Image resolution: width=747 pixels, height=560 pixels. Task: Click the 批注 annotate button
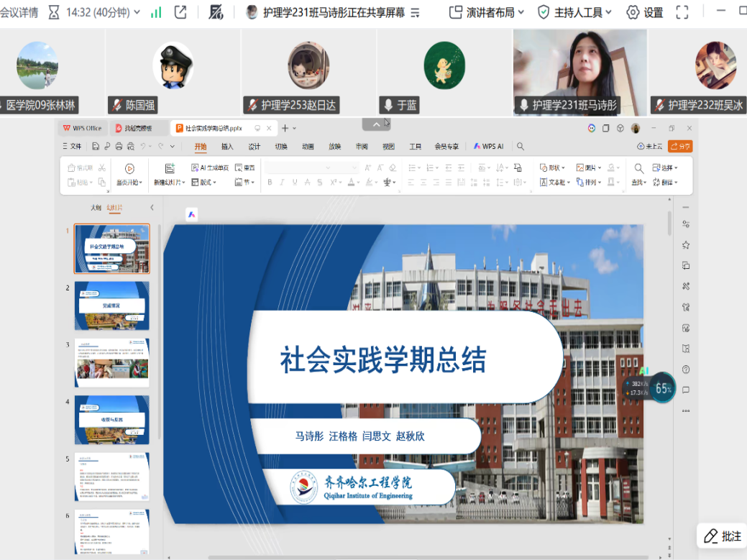point(722,536)
